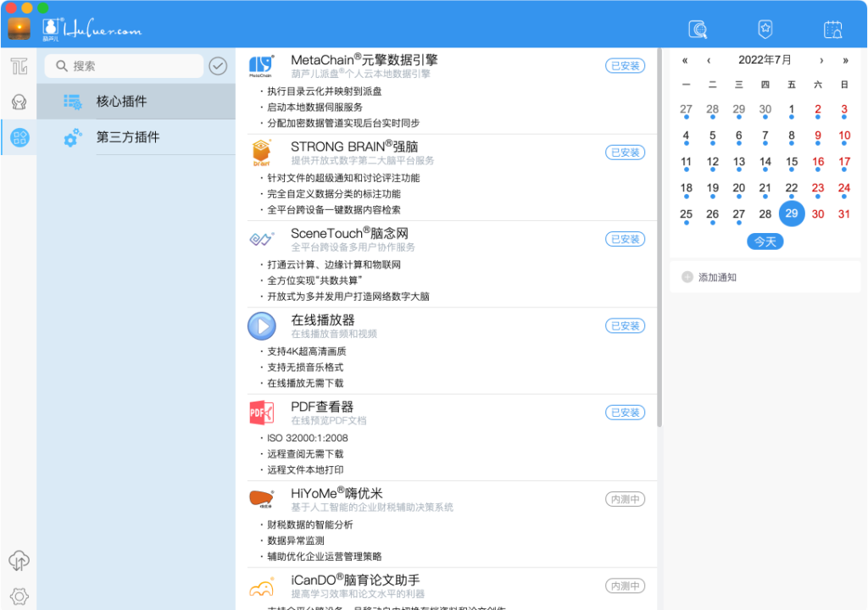
Task: Click the checkmark circle next to search
Action: pos(218,66)
